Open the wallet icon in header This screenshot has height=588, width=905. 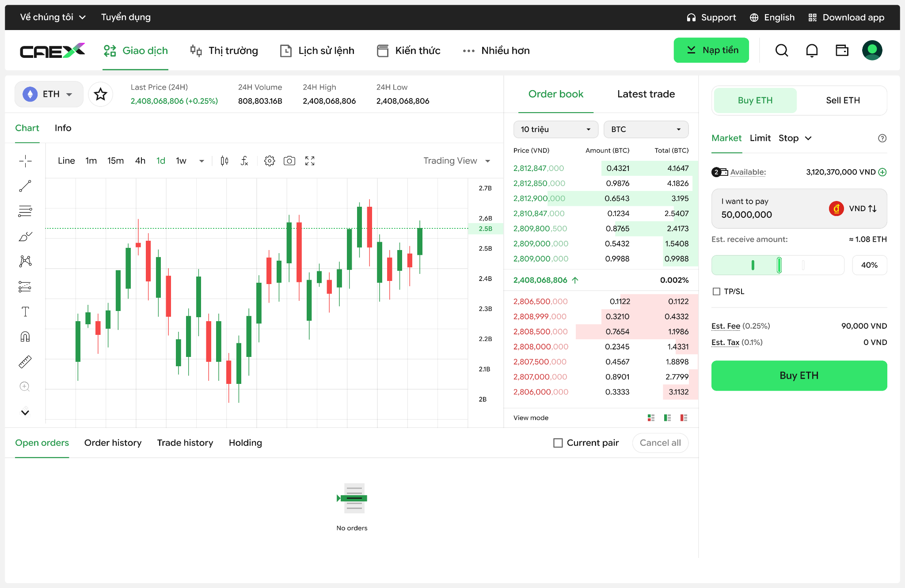point(842,50)
